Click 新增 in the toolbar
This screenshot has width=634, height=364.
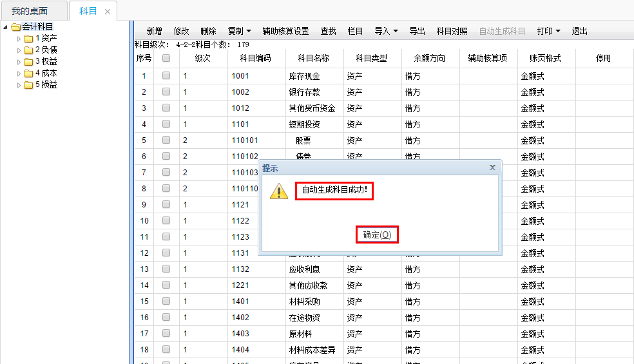click(155, 31)
